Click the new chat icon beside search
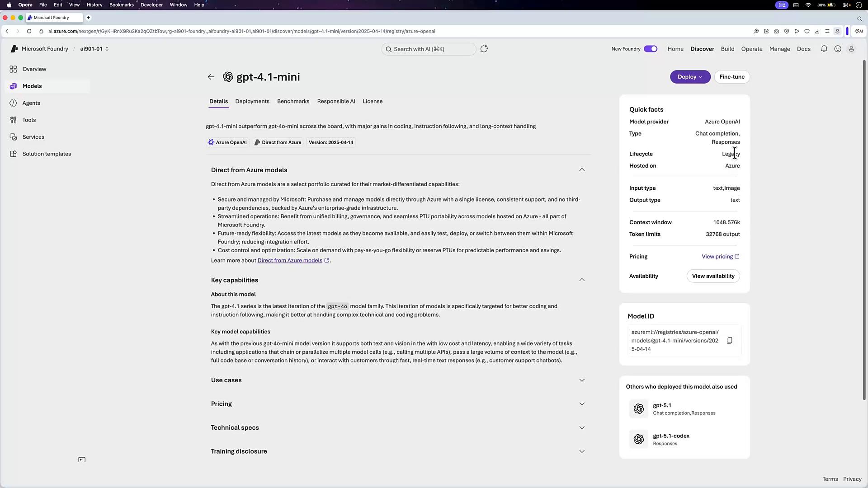The height and width of the screenshot is (488, 868). (484, 49)
